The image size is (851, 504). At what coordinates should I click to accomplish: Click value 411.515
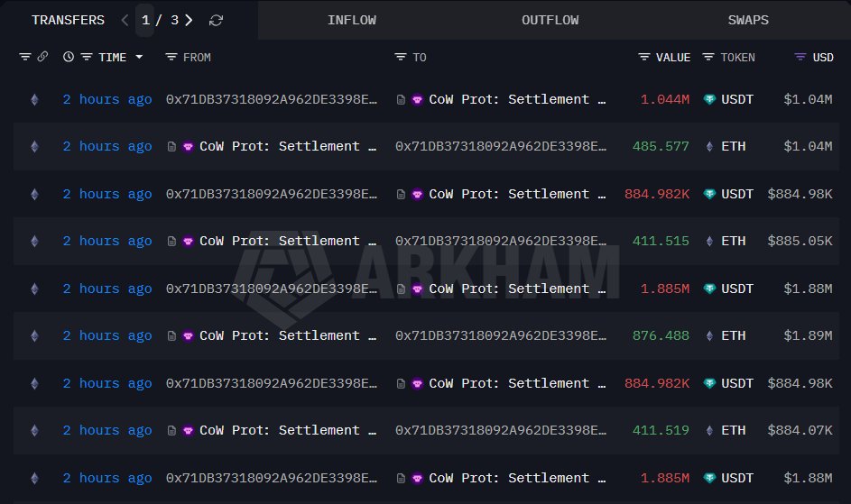point(661,241)
